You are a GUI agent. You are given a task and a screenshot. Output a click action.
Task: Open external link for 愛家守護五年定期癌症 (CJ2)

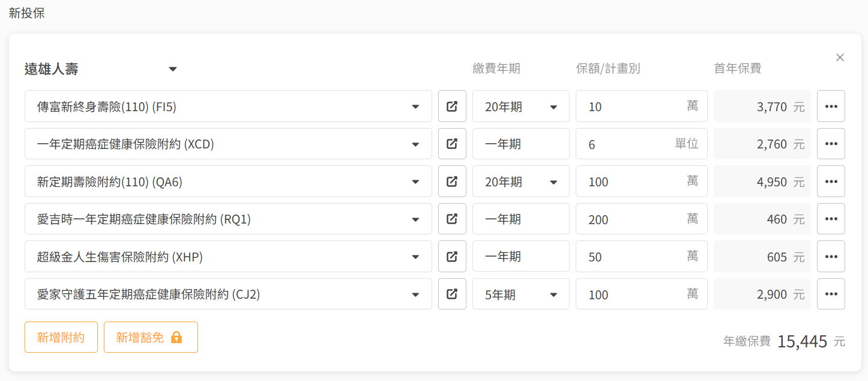[x=452, y=294]
